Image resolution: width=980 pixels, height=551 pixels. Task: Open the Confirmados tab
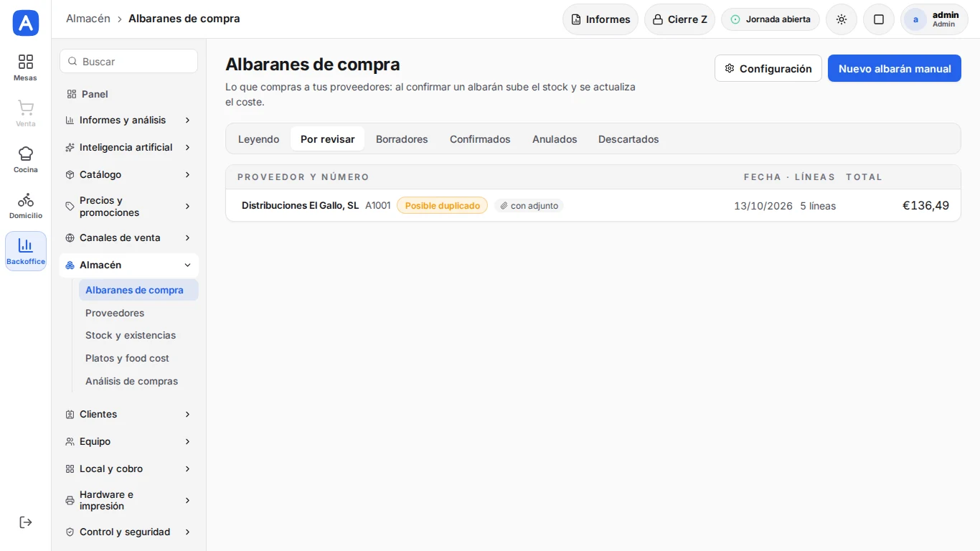coord(480,139)
